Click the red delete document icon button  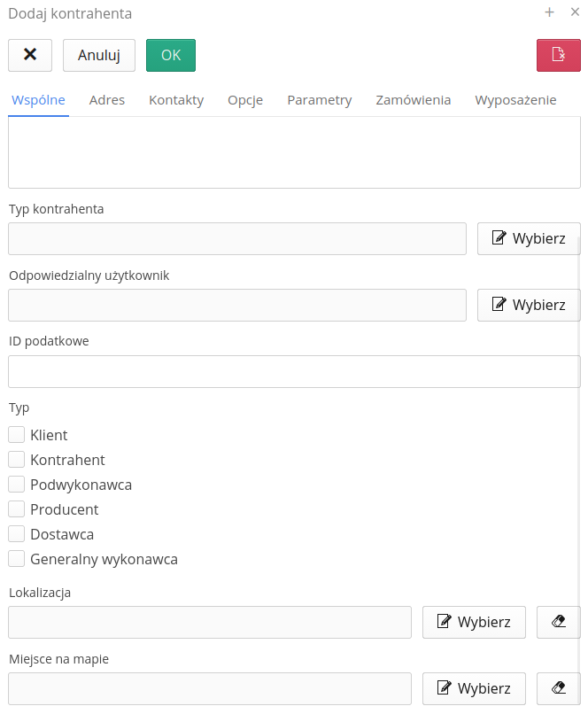pos(559,55)
